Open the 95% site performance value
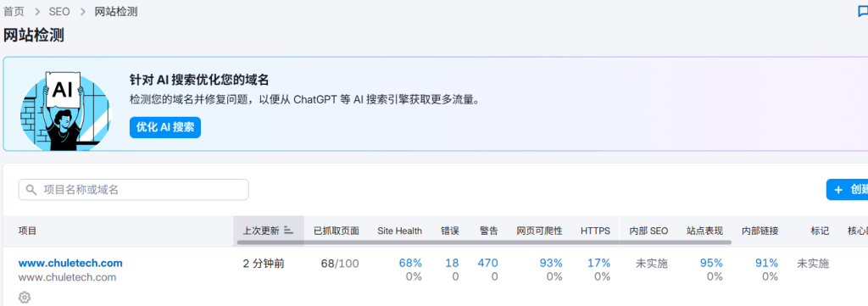Screen dimensions: 868x306 point(711,263)
